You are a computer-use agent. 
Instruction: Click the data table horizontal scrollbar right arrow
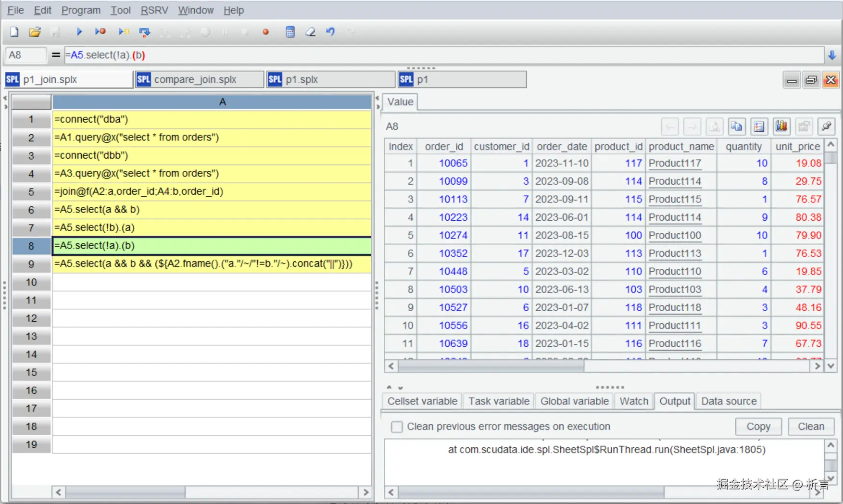pos(817,366)
